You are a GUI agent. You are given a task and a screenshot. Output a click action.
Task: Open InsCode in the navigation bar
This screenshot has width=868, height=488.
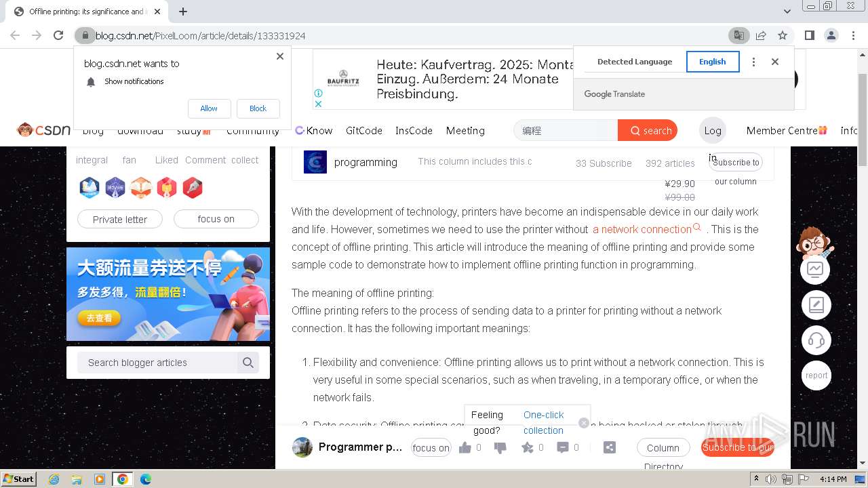click(414, 131)
